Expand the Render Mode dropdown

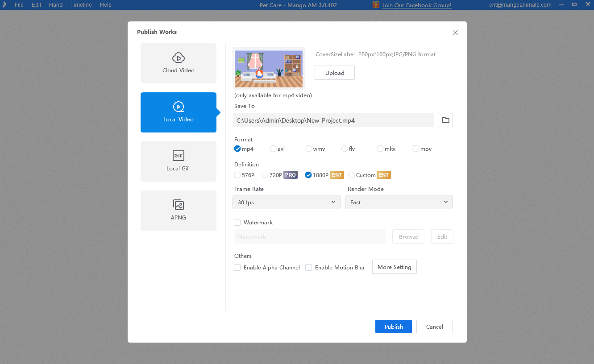tap(399, 203)
